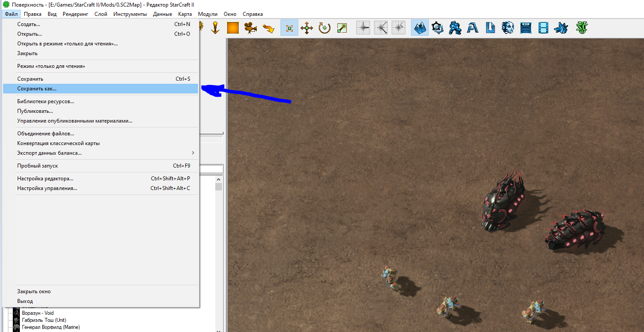Open Настройка управления...
Image resolution: width=644 pixels, height=332 pixels.
[101, 188]
